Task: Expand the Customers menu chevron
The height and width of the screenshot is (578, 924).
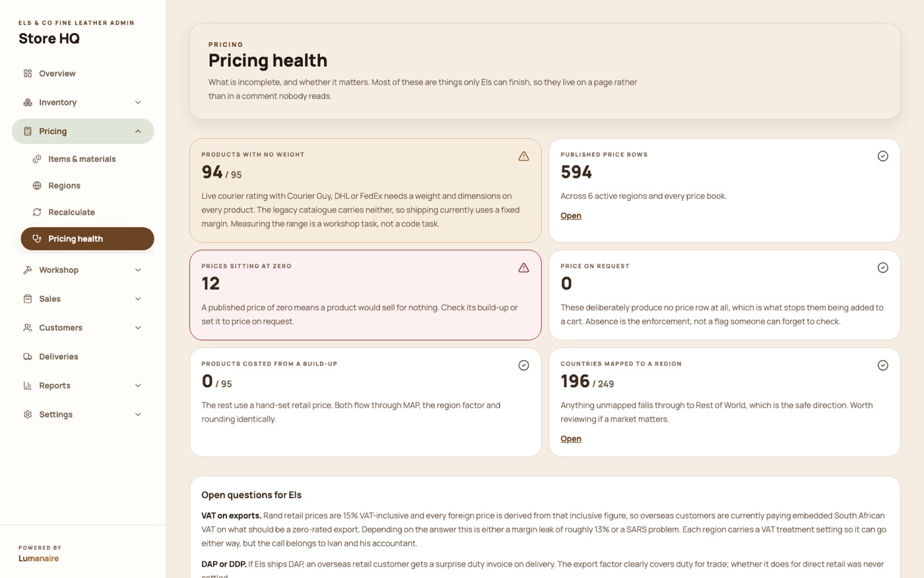Action: (x=138, y=328)
